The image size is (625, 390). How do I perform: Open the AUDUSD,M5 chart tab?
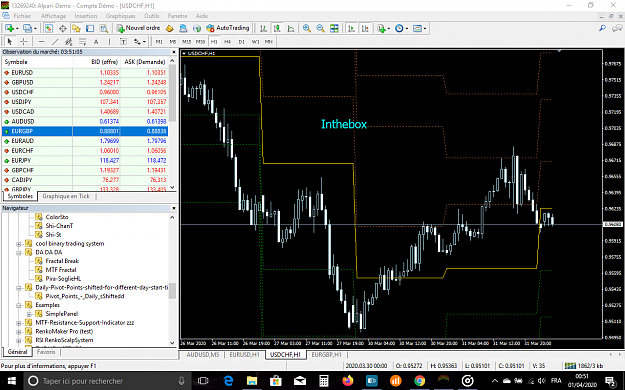coord(203,355)
